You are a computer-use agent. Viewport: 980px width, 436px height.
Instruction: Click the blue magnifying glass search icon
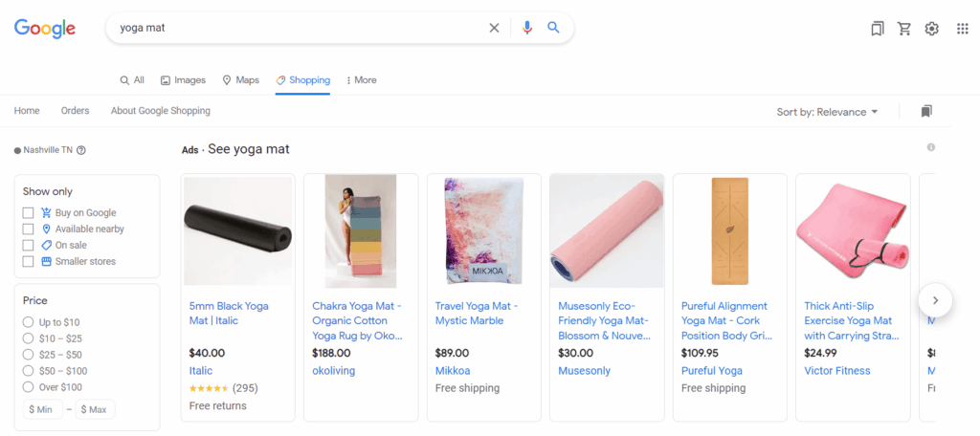point(553,28)
